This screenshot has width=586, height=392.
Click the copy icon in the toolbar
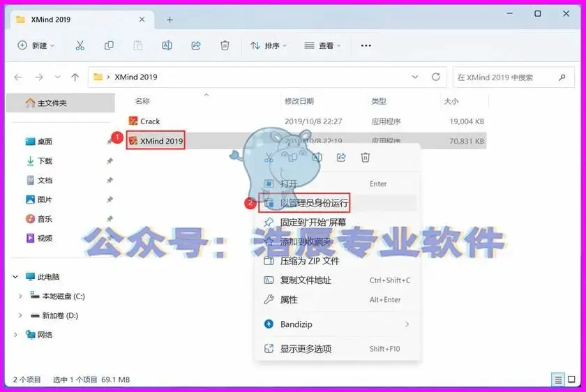click(109, 45)
